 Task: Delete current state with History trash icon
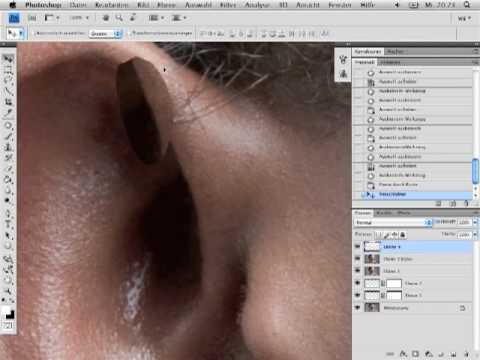pos(466,203)
